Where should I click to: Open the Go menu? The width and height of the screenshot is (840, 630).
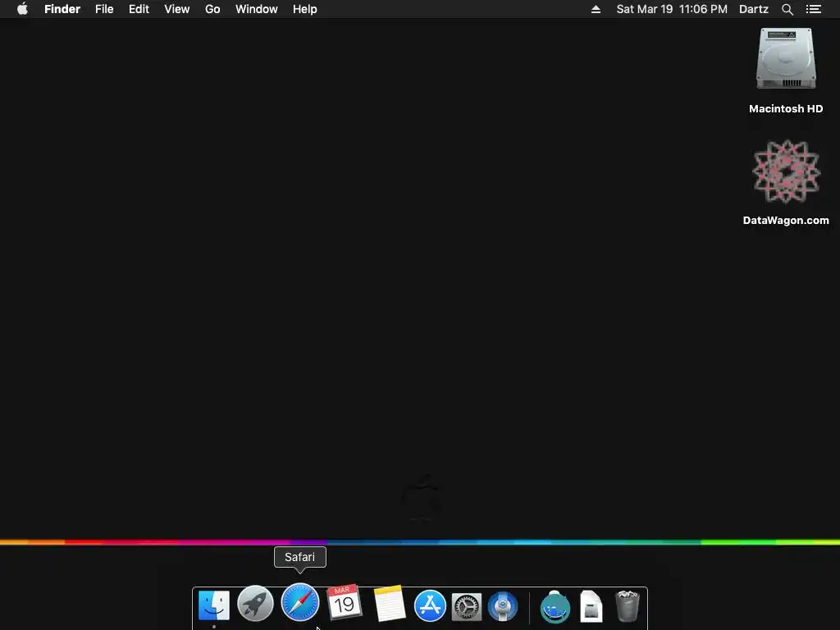click(212, 9)
